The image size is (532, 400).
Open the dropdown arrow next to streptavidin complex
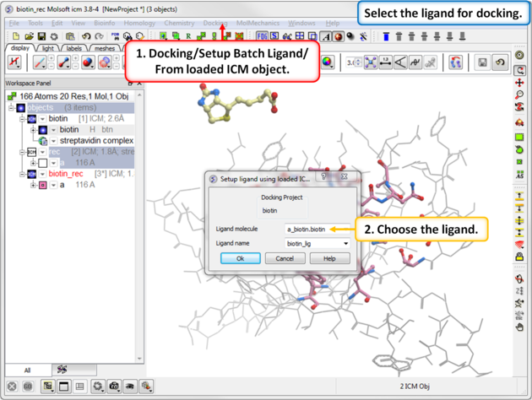click(x=54, y=141)
